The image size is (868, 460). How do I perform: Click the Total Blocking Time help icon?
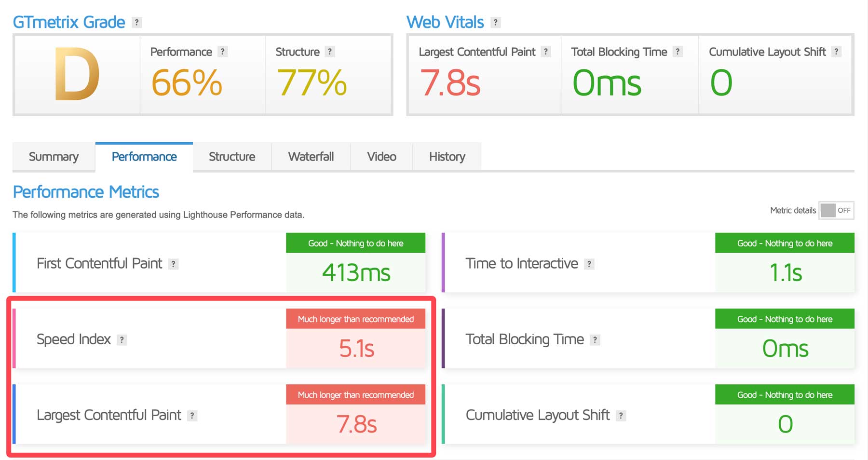tap(678, 52)
